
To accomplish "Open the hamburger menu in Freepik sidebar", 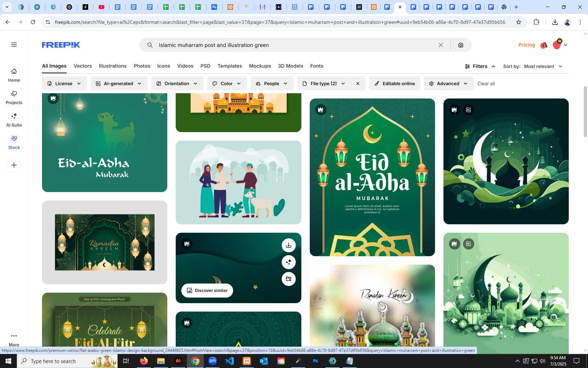I will 14,45.
